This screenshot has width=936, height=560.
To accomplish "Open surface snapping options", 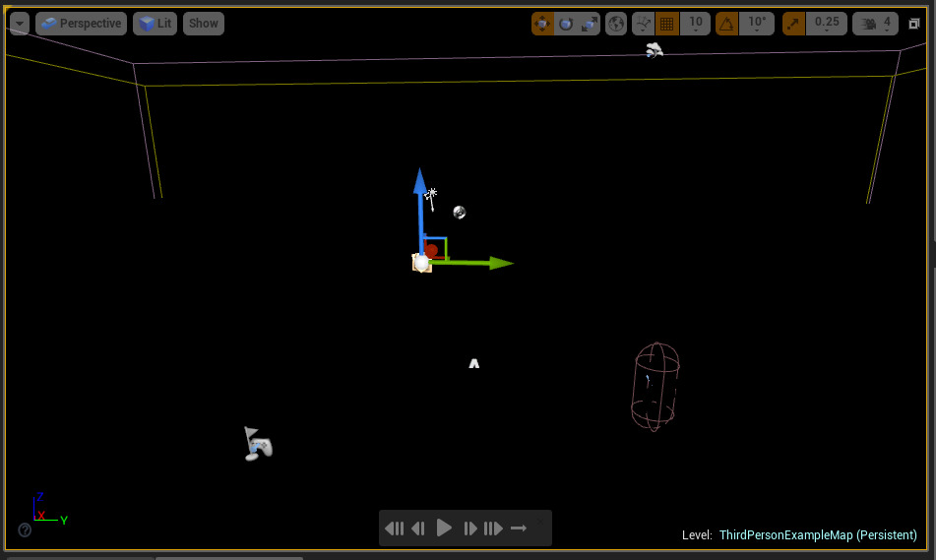I will click(x=644, y=24).
